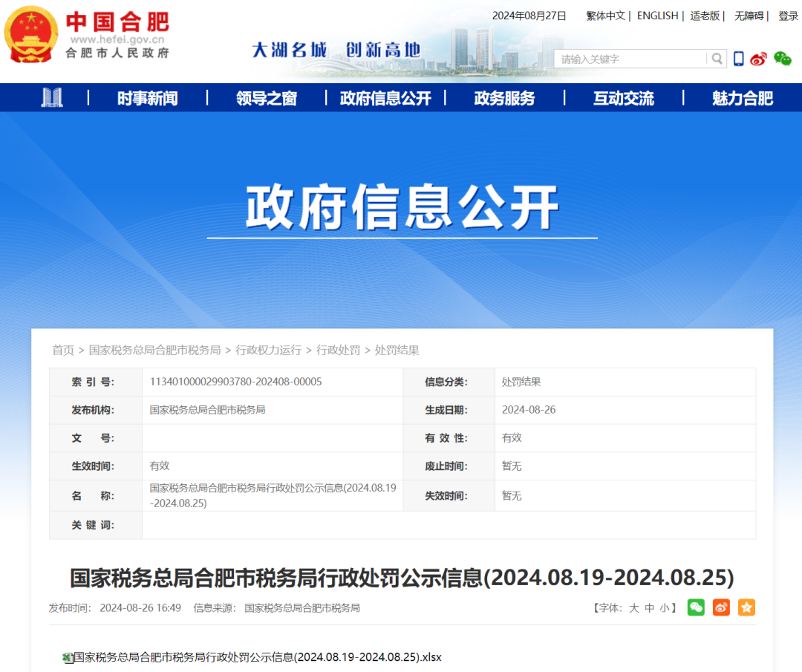Open 行政处罚 breadcrumb link
The image size is (802, 672).
[x=338, y=350]
